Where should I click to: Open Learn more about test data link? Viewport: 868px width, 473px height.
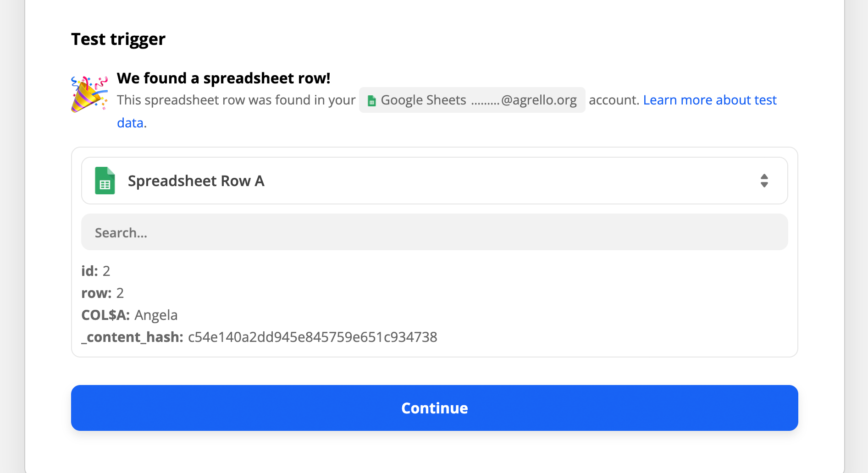click(x=710, y=100)
